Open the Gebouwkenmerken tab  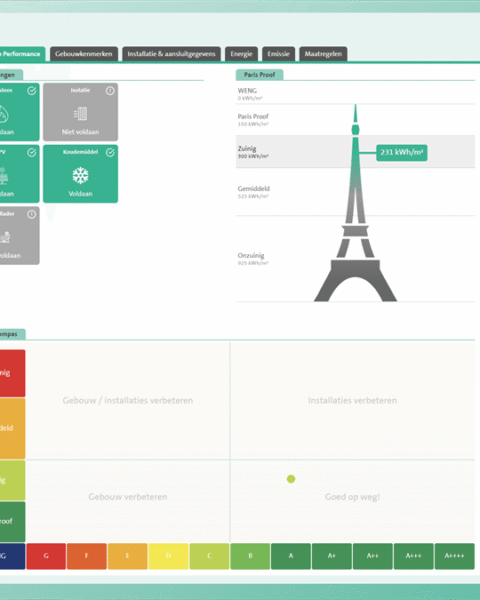point(83,54)
